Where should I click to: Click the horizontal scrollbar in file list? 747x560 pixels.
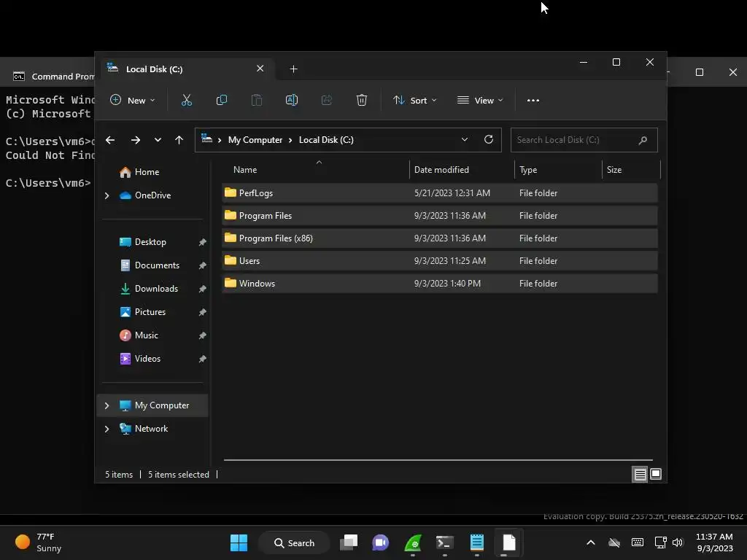click(438, 460)
